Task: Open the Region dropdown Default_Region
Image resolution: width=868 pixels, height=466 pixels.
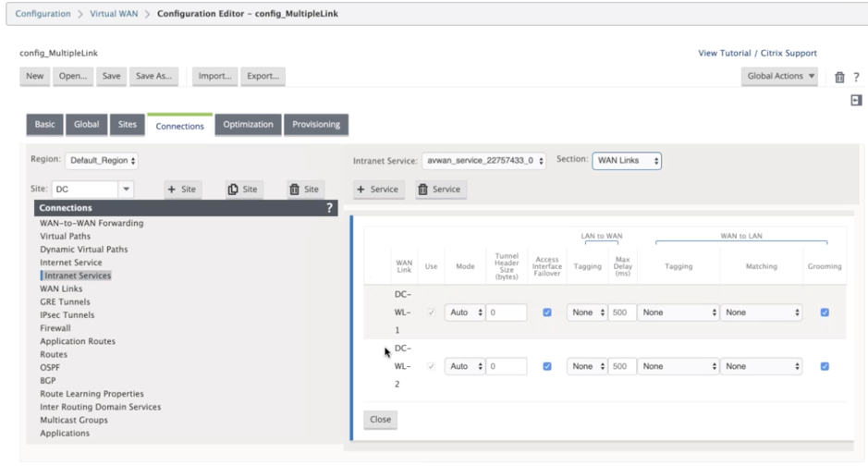Action: point(102,161)
